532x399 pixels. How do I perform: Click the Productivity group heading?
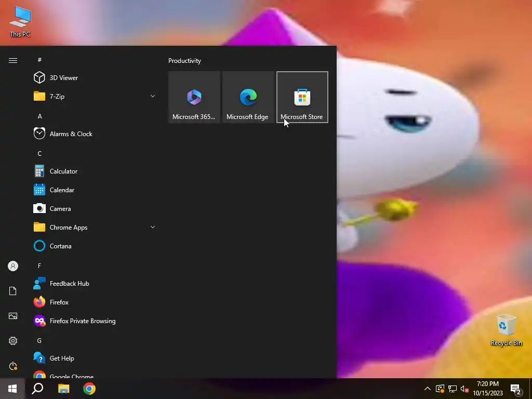(184, 61)
